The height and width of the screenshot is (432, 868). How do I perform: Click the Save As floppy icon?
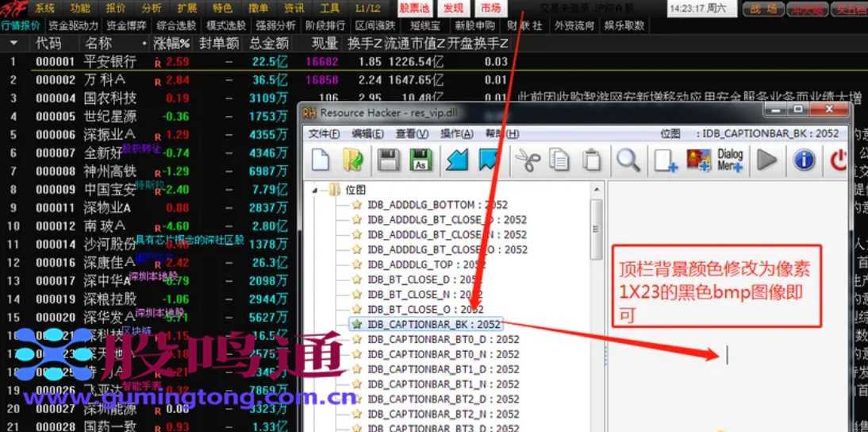pyautogui.click(x=421, y=160)
